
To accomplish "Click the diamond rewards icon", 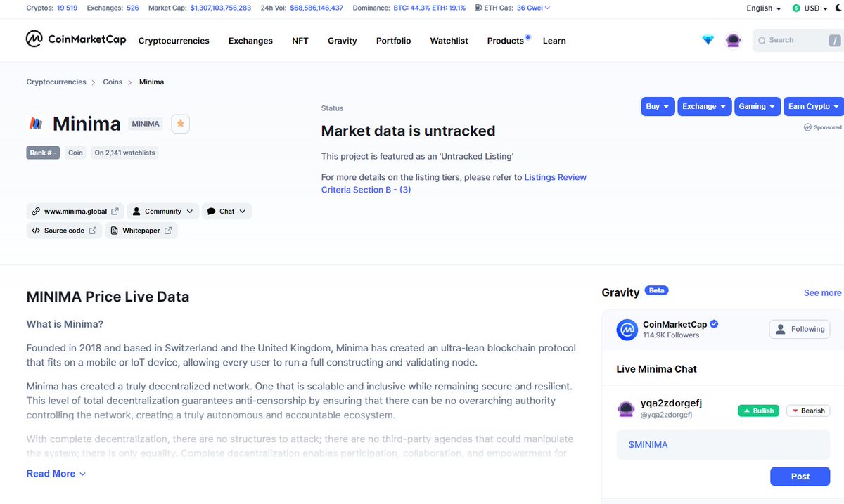I will 708,40.
